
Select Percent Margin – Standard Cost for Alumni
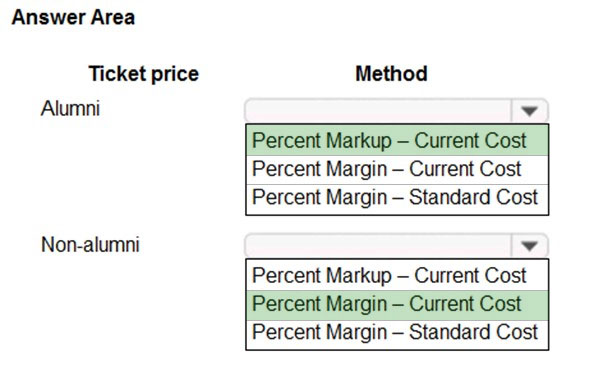click(397, 198)
